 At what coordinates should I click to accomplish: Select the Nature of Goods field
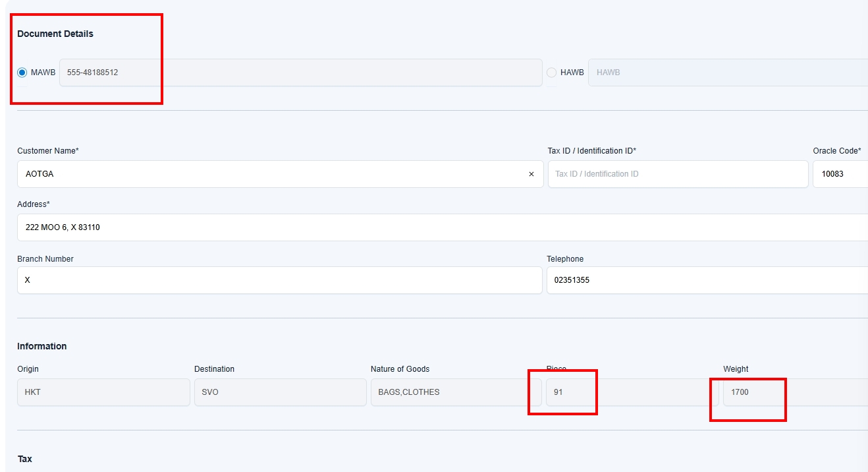[x=456, y=392]
